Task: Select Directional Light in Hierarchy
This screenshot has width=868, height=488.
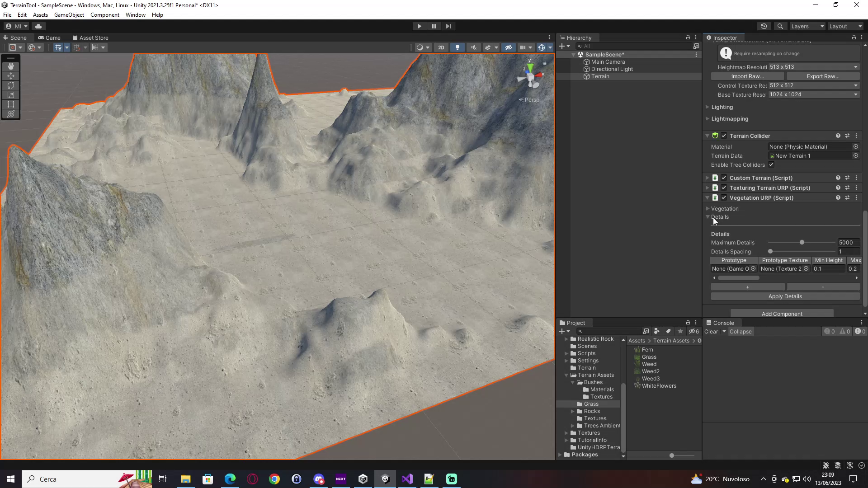Action: click(x=612, y=69)
